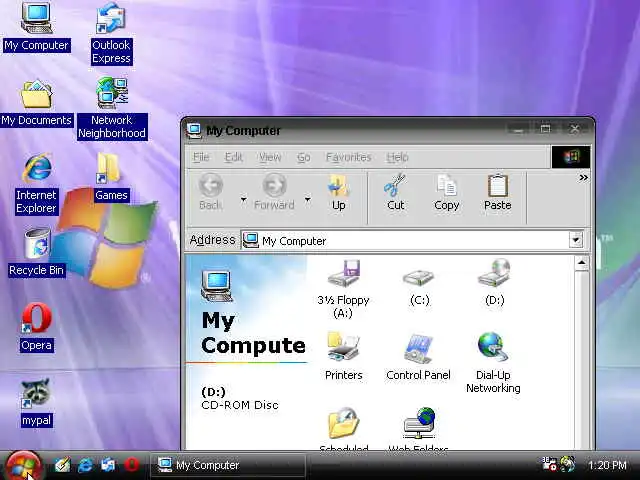Show more toolbar buttons chevron
Image resolution: width=640 pixels, height=480 pixels.
coord(584,178)
